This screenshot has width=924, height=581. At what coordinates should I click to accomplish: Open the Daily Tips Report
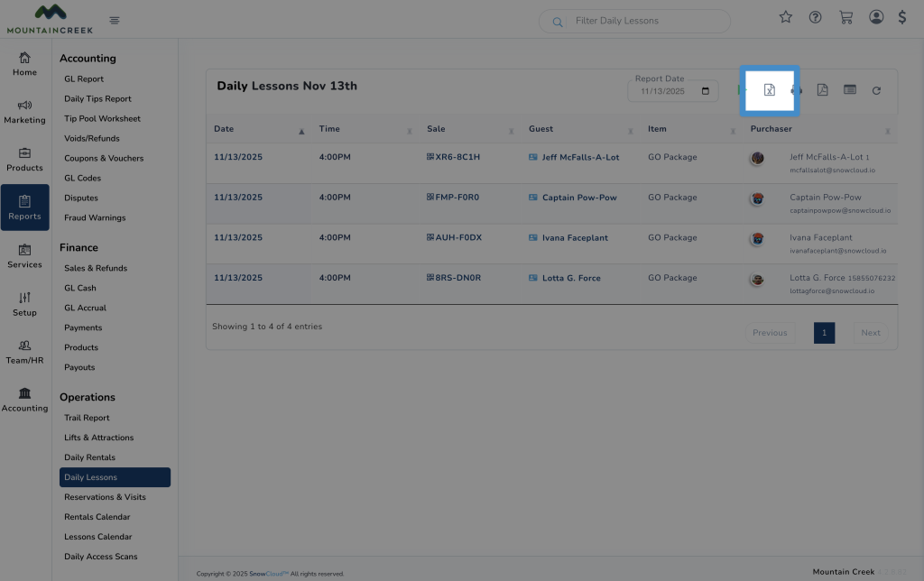pyautogui.click(x=97, y=98)
